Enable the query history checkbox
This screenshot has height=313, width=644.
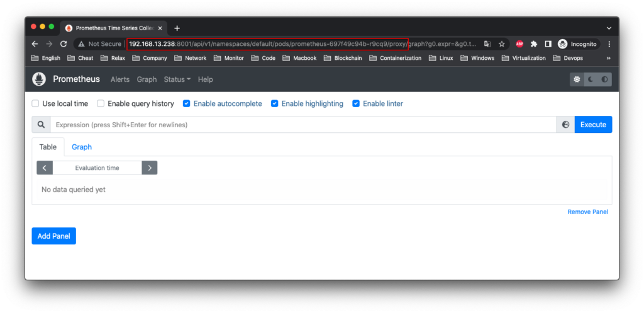coord(101,104)
